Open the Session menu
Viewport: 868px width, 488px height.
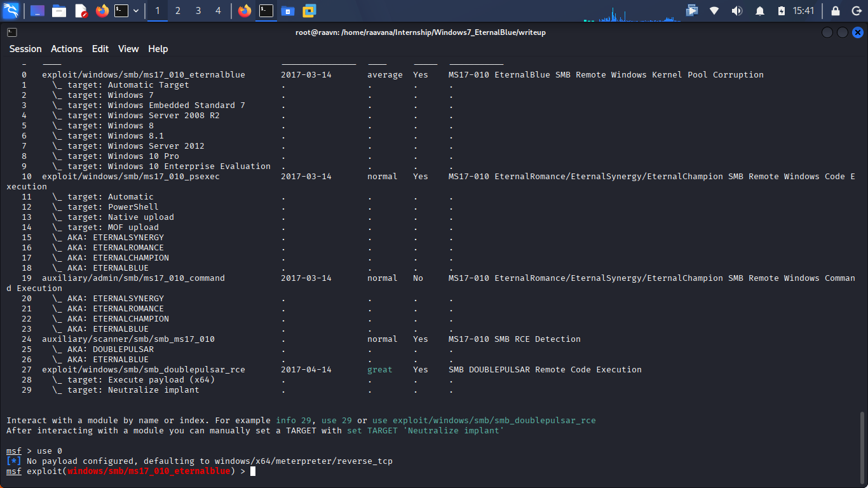click(x=25, y=49)
